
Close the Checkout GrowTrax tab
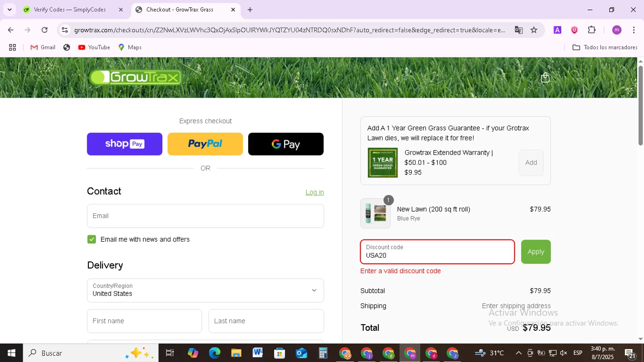(x=233, y=9)
